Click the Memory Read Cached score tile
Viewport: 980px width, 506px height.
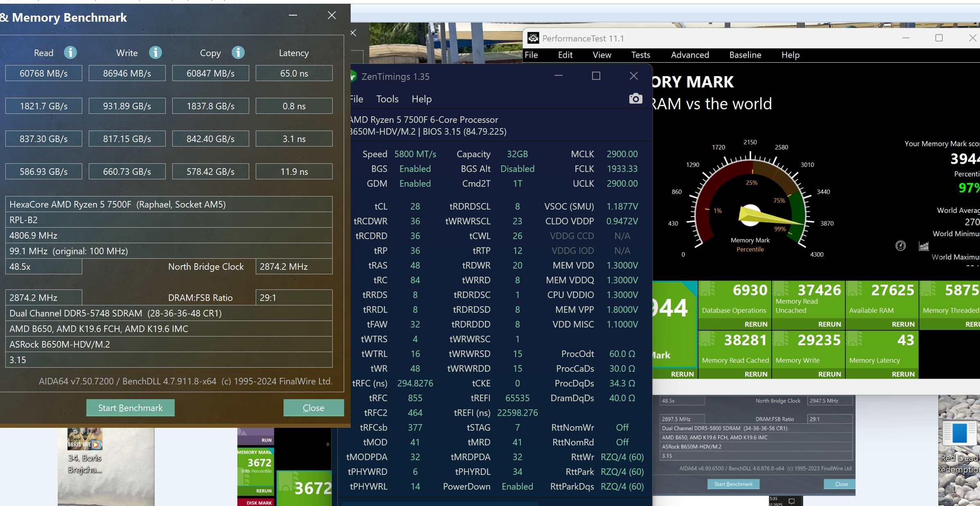pyautogui.click(x=734, y=348)
